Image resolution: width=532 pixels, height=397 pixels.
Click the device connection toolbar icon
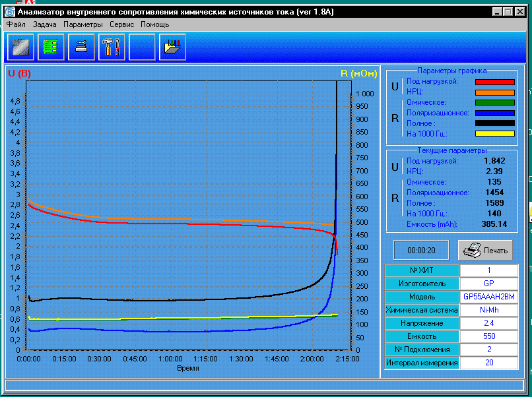click(81, 47)
